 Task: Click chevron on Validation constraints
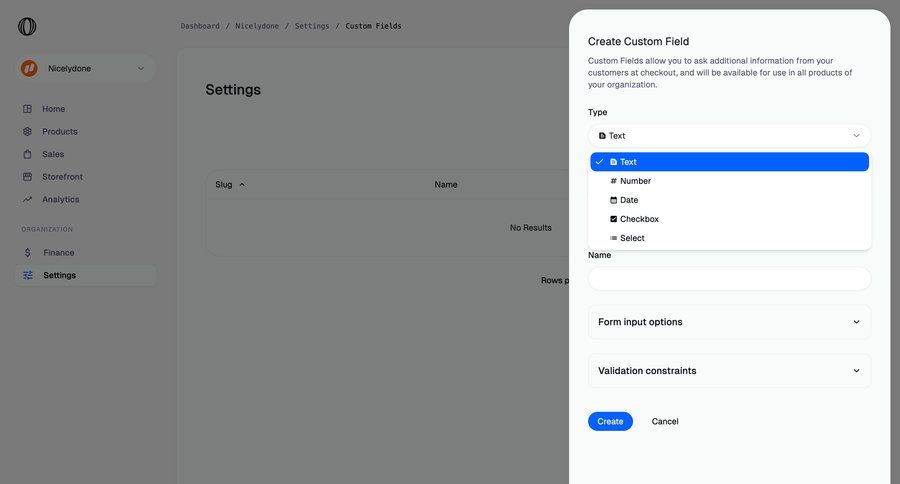click(x=856, y=371)
